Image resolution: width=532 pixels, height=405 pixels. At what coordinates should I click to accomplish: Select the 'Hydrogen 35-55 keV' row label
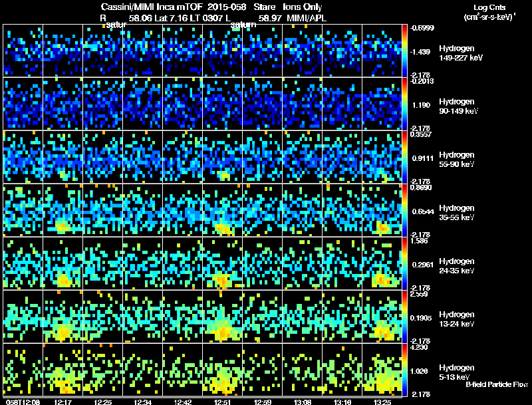point(457,213)
